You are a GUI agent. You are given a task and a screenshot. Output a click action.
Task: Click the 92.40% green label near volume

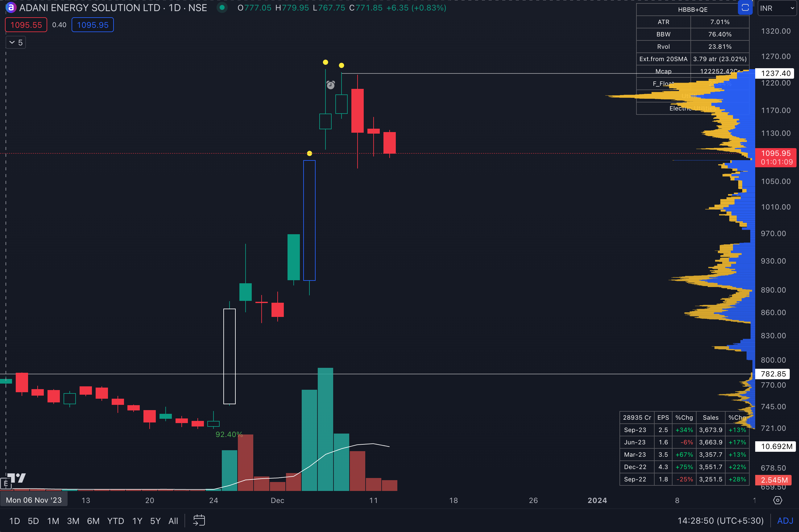point(229,434)
